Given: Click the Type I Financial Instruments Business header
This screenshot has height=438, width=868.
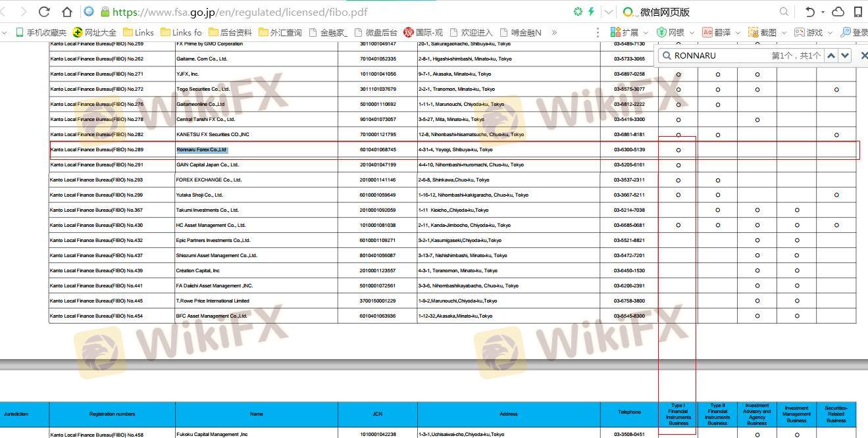Looking at the screenshot, I should [x=678, y=414].
